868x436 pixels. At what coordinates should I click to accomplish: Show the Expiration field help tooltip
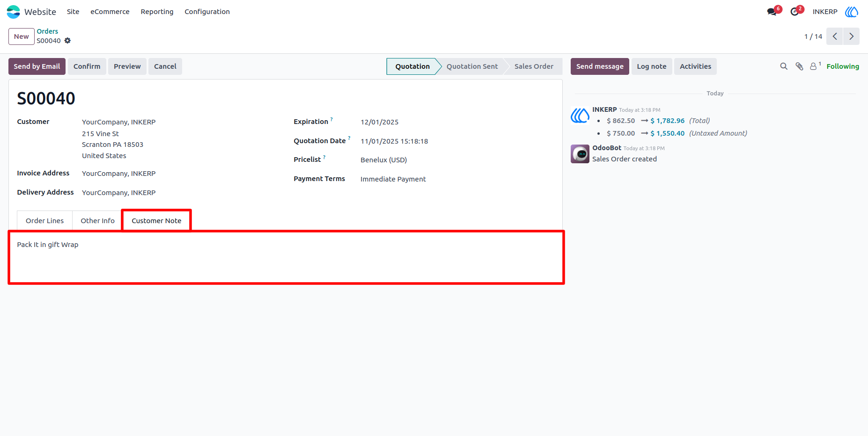(331, 119)
